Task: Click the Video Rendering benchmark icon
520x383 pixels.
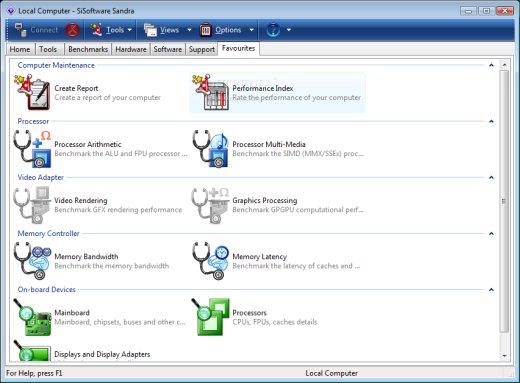Action: [x=32, y=205]
